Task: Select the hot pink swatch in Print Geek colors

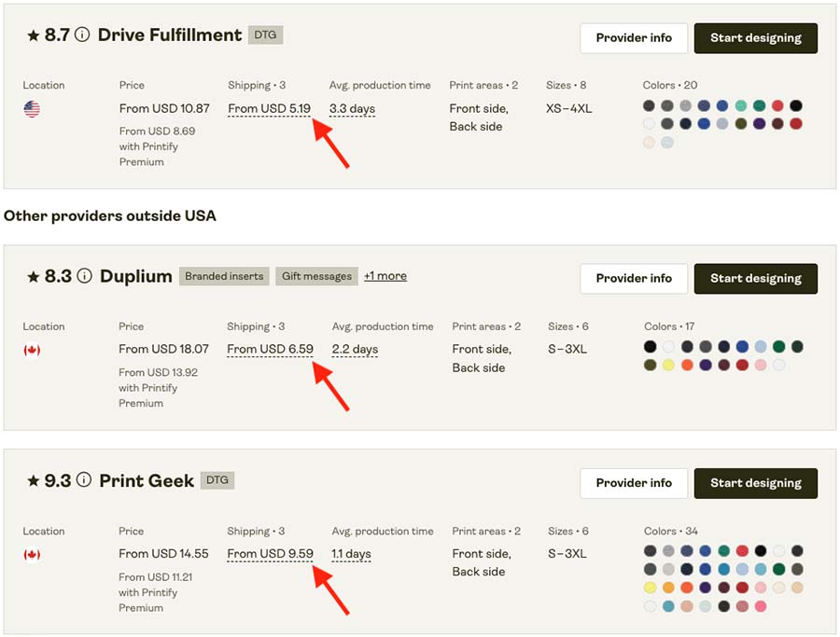Action: [x=760, y=606]
